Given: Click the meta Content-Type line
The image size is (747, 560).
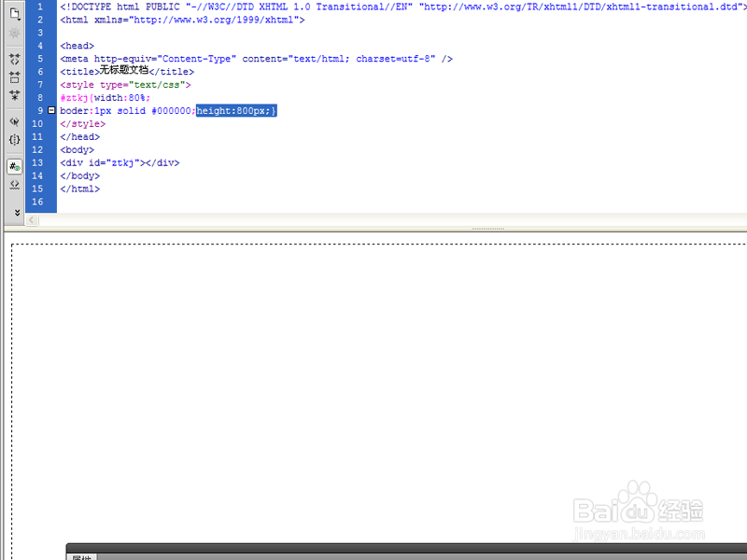Looking at the screenshot, I should tap(256, 59).
